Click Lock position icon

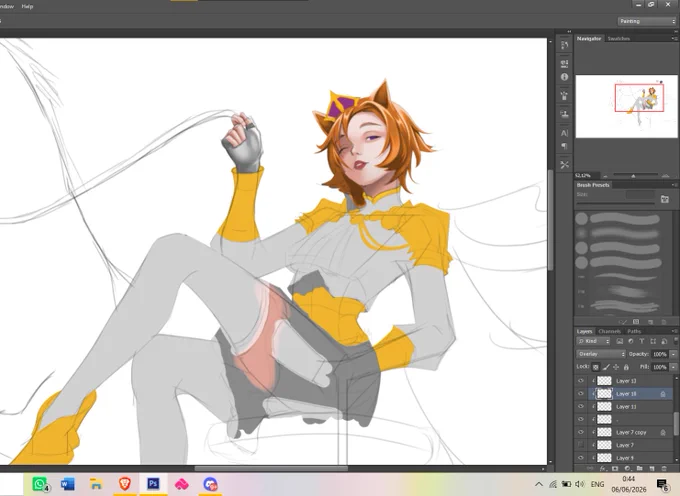pyautogui.click(x=616, y=367)
